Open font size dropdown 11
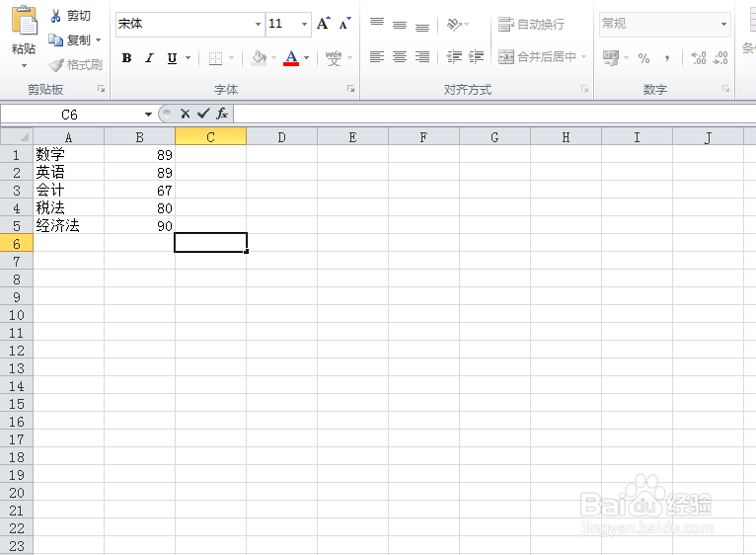The width and height of the screenshot is (756, 555). [304, 24]
